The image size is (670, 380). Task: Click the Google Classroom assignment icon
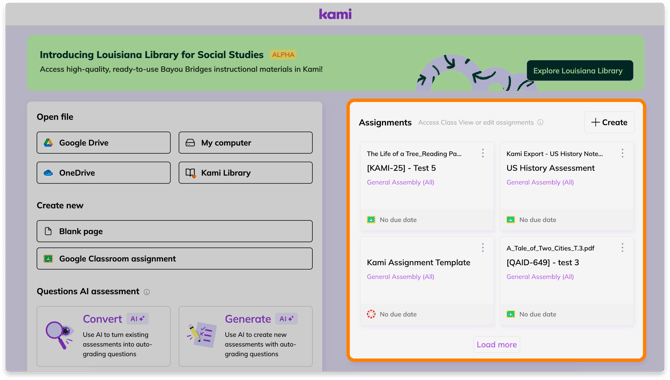pyautogui.click(x=48, y=259)
